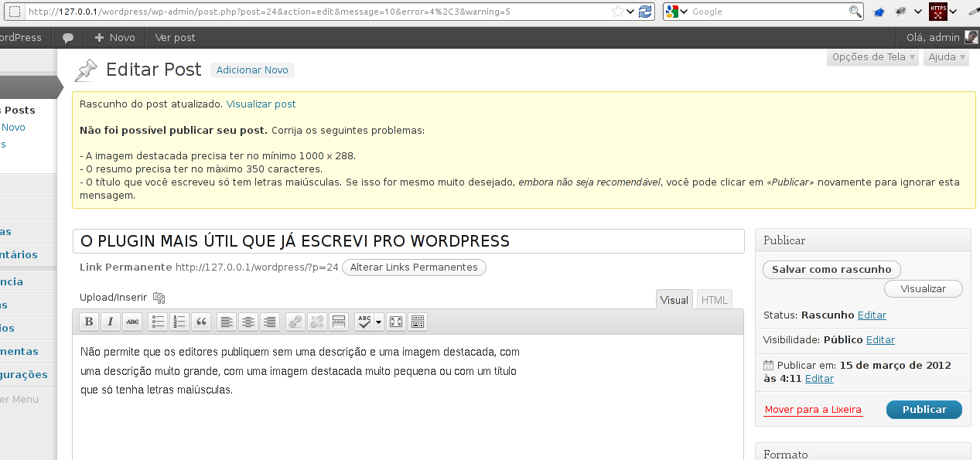Apply strikethrough formatting in the editor
The width and height of the screenshot is (980, 460).
coord(132,322)
